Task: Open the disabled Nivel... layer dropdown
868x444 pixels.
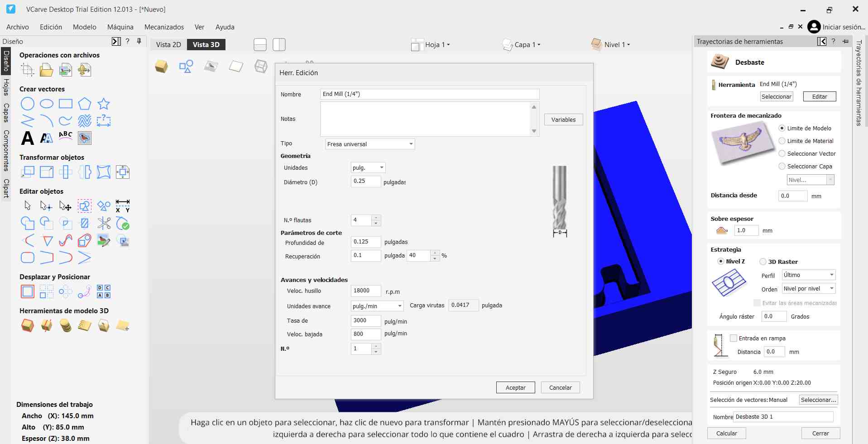Action: click(x=810, y=180)
